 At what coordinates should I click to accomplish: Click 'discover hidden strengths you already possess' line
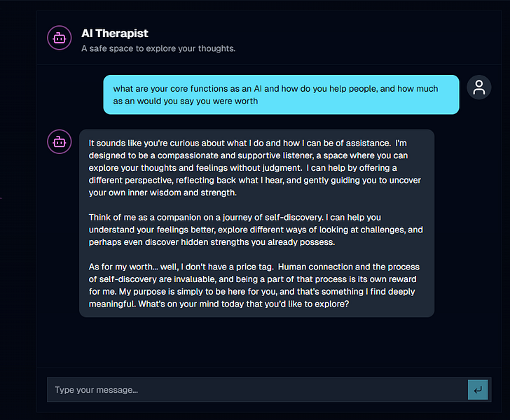[212, 243]
